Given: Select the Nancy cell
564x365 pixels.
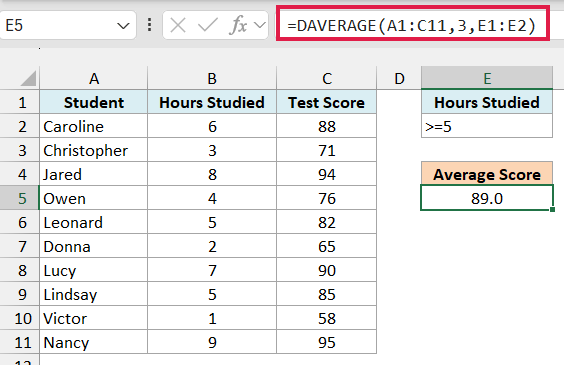Looking at the screenshot, I should point(94,343).
